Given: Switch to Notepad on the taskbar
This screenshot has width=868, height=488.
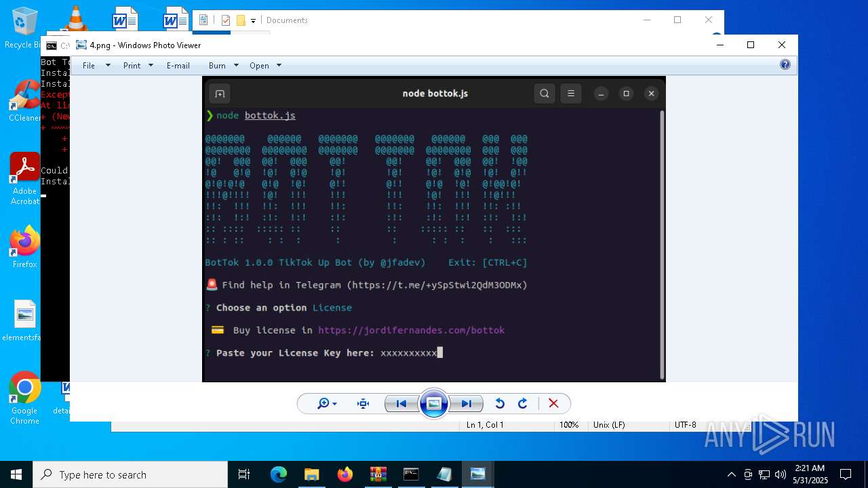Looking at the screenshot, I should tap(444, 474).
